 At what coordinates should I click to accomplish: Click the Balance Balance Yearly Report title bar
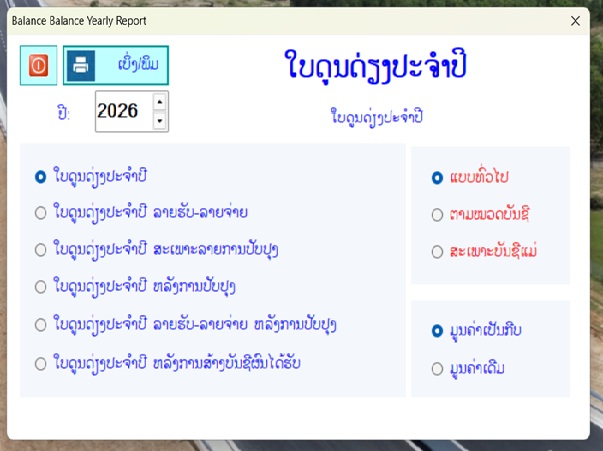tap(250, 19)
